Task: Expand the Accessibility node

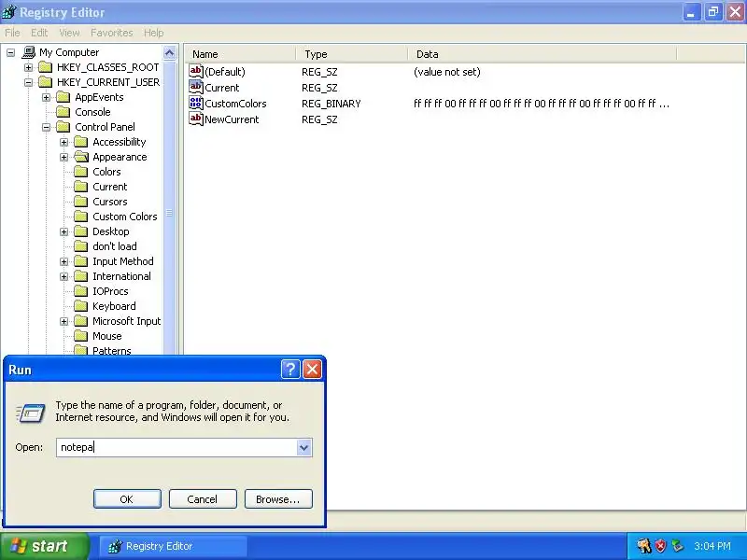Action: point(63,143)
